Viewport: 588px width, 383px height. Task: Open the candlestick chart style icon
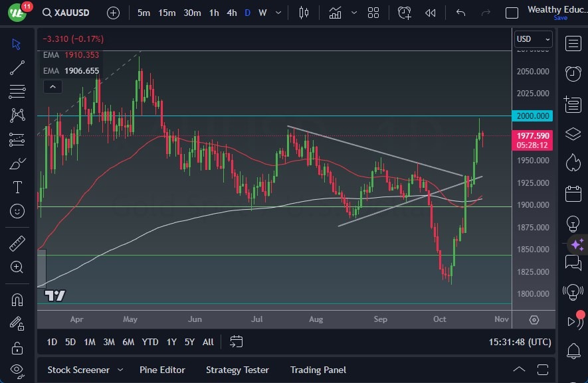[x=304, y=13]
